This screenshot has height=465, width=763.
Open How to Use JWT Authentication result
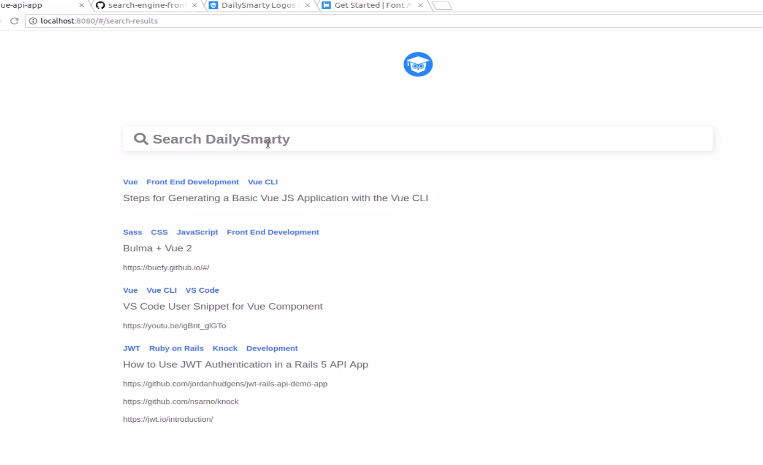(x=245, y=364)
